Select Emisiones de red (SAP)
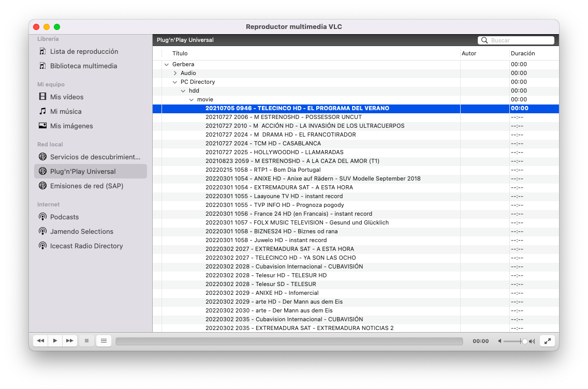The width and height of the screenshot is (588, 389). pos(86,186)
